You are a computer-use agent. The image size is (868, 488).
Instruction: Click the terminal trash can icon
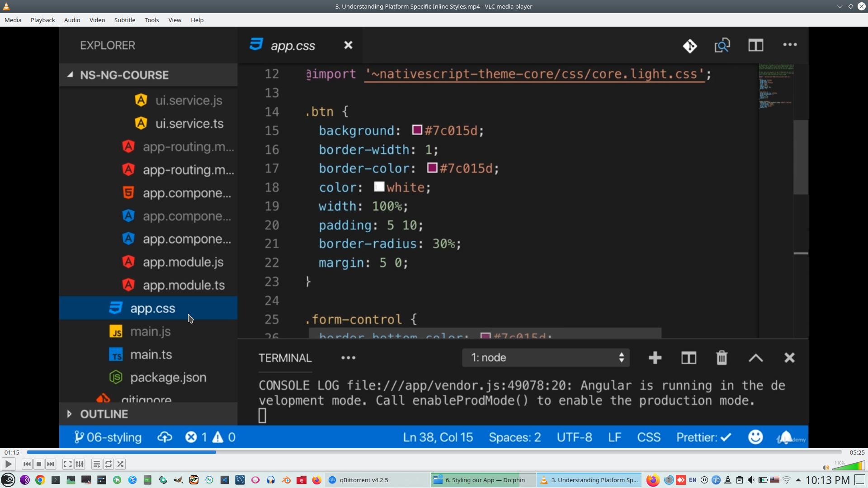(x=722, y=358)
